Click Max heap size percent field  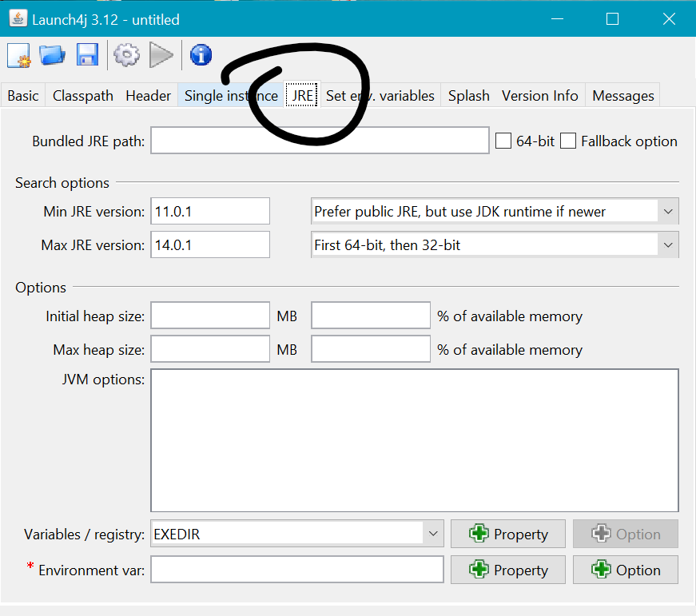[371, 349]
